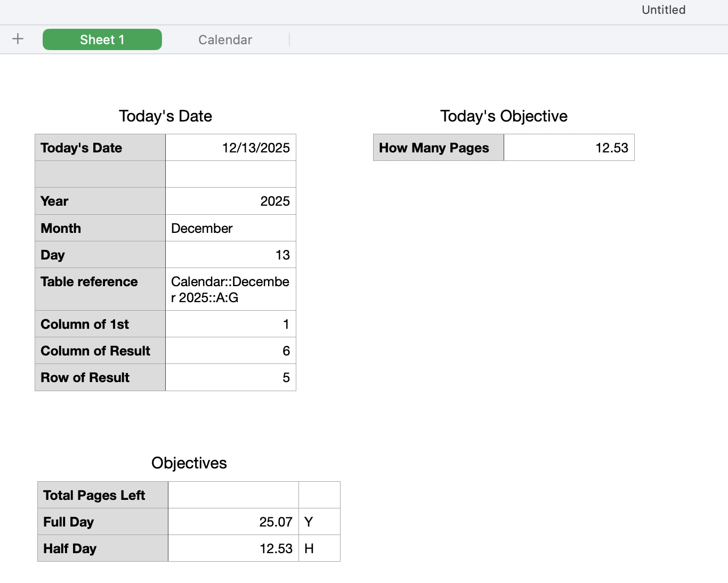The image size is (728, 583).
Task: Select the How Many Pages value cell
Action: (x=569, y=148)
